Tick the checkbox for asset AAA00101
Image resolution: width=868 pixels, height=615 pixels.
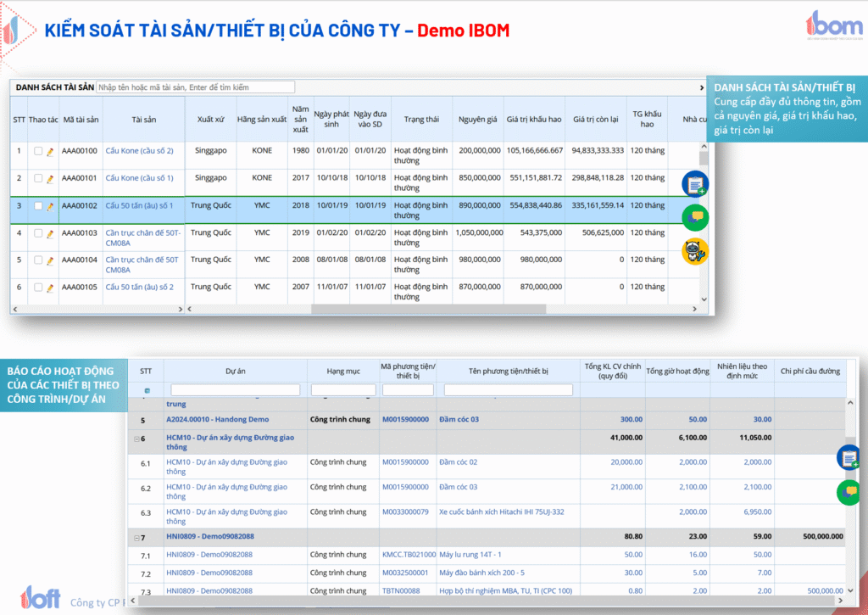click(38, 179)
